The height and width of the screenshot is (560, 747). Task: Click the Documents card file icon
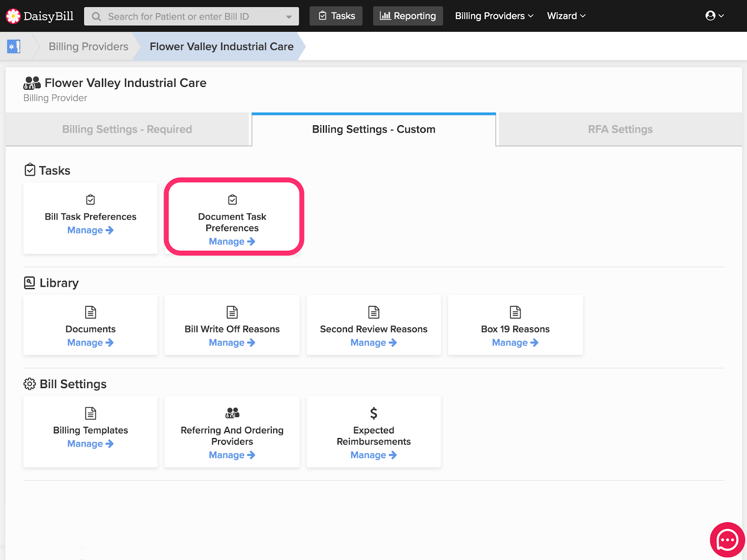(91, 312)
